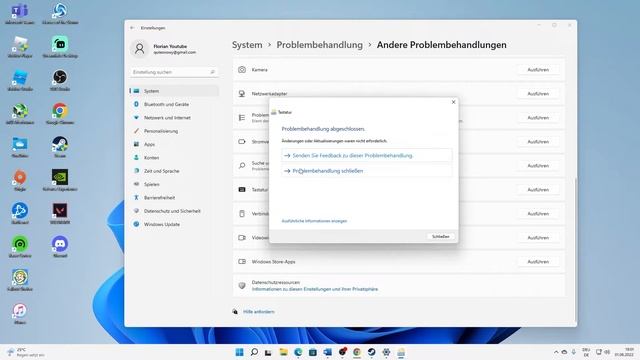Click the back arrow in Einstellungen
Screen dimensions: 640x360
click(x=132, y=28)
